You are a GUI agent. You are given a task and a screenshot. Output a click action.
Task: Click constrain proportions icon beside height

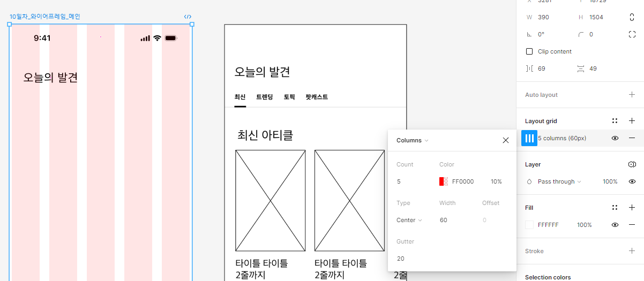(x=632, y=17)
